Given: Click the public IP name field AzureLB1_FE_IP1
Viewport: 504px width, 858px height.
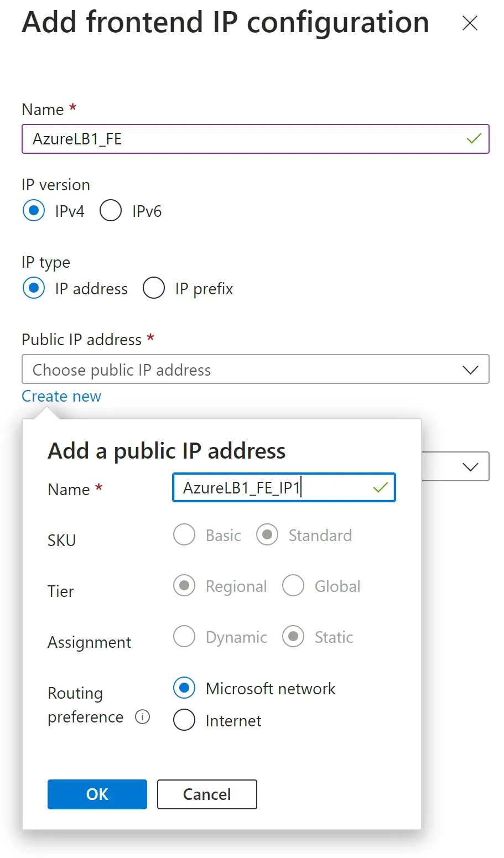Looking at the screenshot, I should point(284,487).
